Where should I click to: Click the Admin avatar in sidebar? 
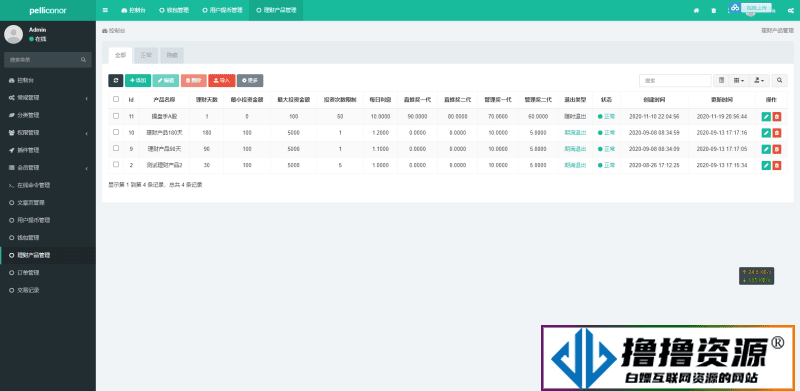click(13, 34)
